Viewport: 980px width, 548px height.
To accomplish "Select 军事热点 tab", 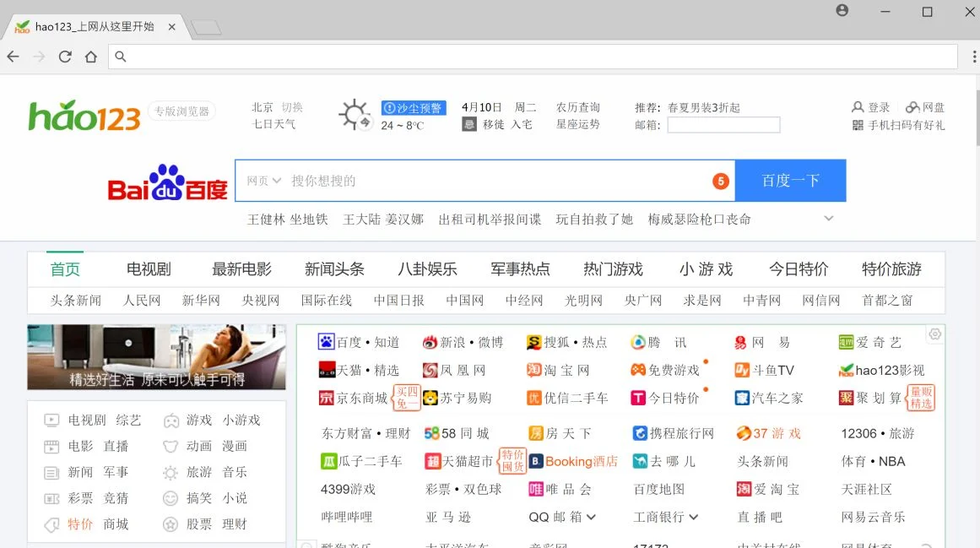I will pos(520,269).
